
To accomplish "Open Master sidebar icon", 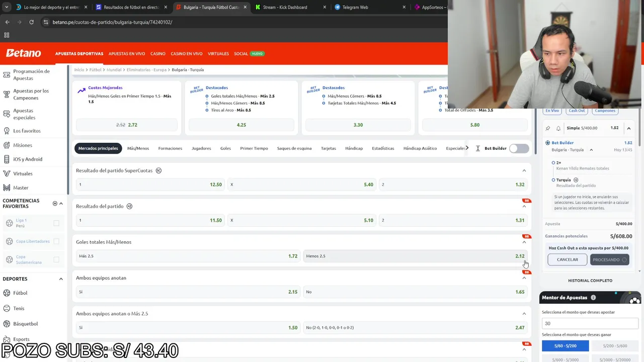I will click(7, 188).
